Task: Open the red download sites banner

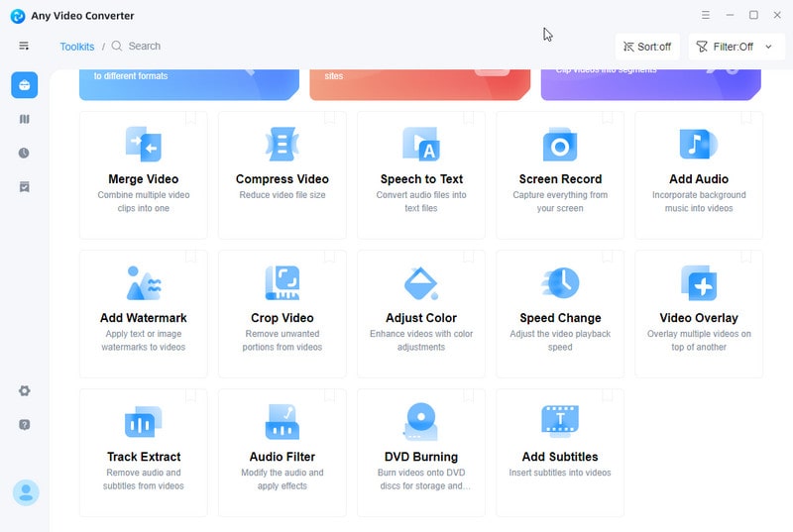Action: tap(419, 84)
